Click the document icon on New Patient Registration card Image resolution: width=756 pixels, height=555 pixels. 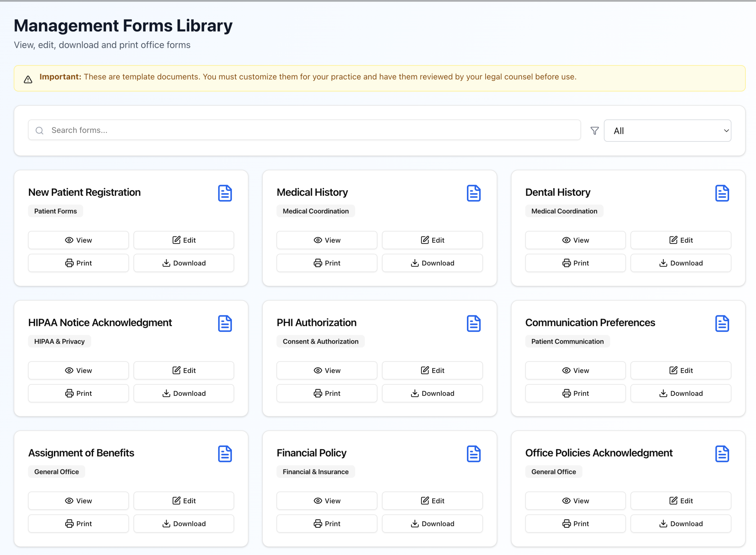pos(225,193)
